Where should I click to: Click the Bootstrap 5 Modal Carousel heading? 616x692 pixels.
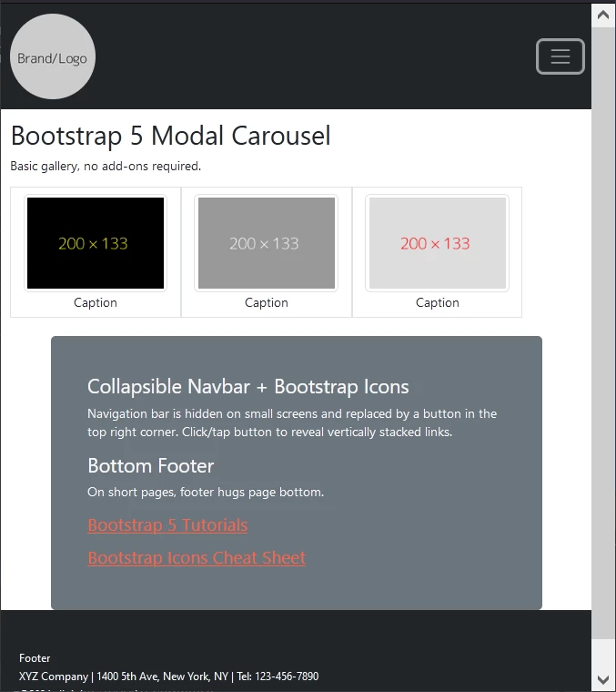[x=171, y=136]
